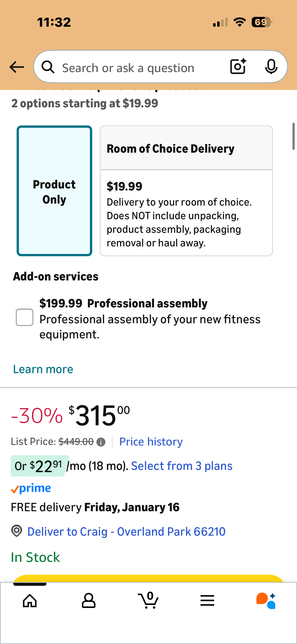Open the Home tab icon
The height and width of the screenshot is (644, 297).
(30, 601)
